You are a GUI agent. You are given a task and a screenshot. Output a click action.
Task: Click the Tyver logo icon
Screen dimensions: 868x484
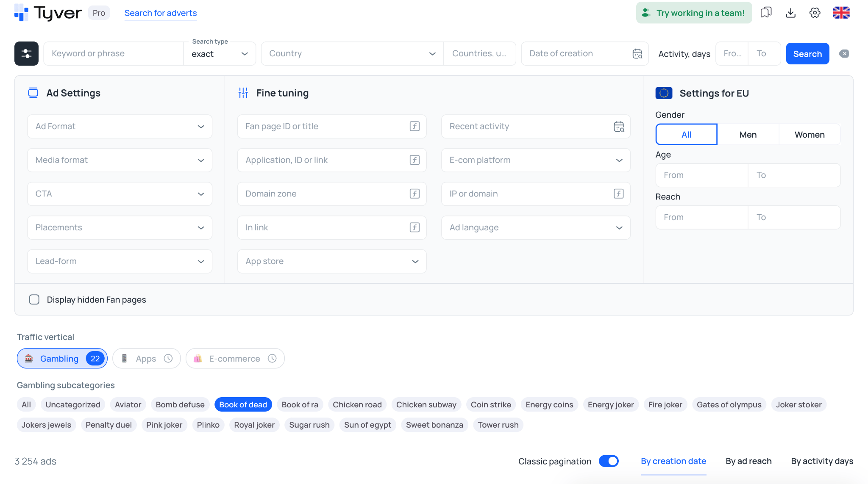[21, 13]
